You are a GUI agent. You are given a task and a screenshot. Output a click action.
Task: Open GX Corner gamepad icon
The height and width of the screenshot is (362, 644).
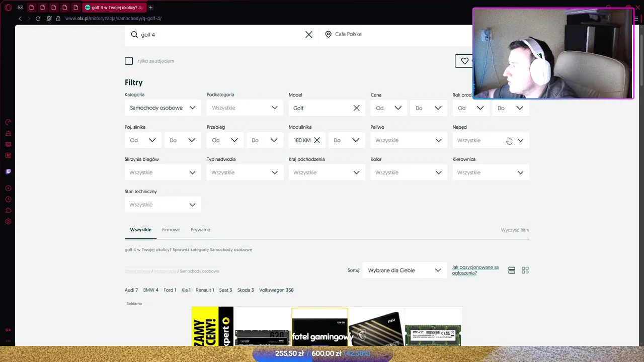click(20, 8)
